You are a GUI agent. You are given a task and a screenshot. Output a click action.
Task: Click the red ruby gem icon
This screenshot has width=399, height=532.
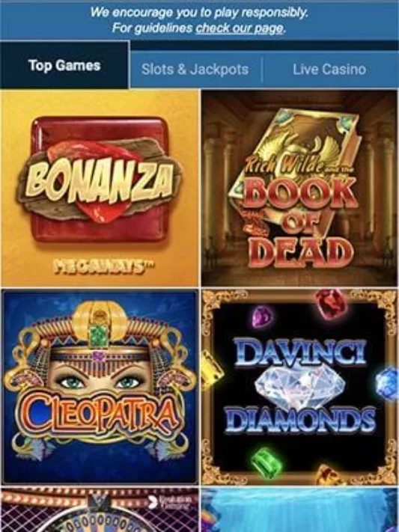[x=330, y=303]
